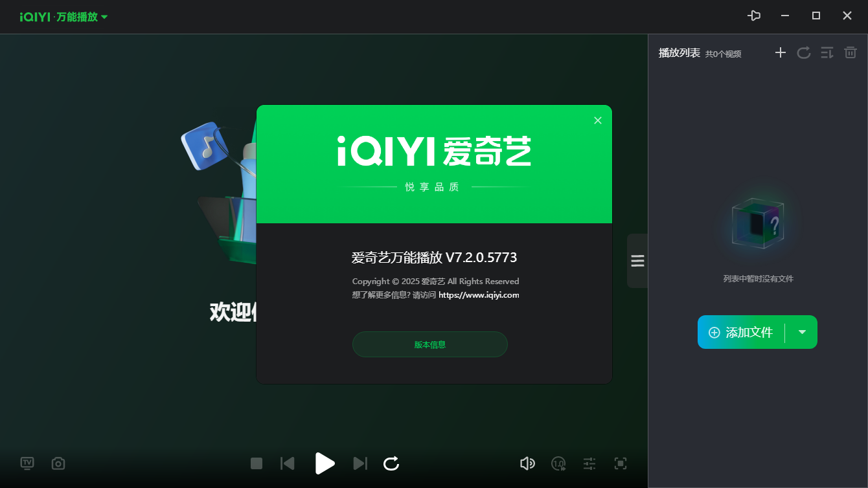The width and height of the screenshot is (868, 488).
Task: Click the 版本信息 button
Action: [429, 344]
